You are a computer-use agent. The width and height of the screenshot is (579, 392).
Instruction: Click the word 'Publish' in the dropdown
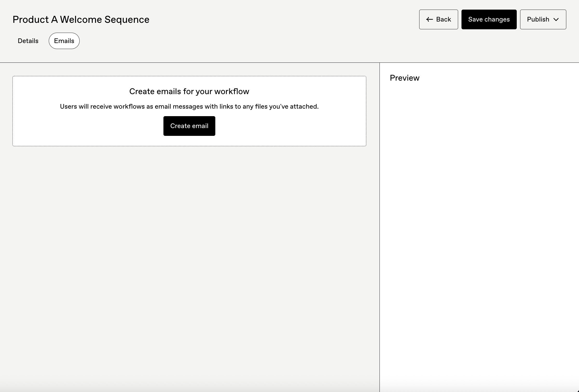(538, 19)
